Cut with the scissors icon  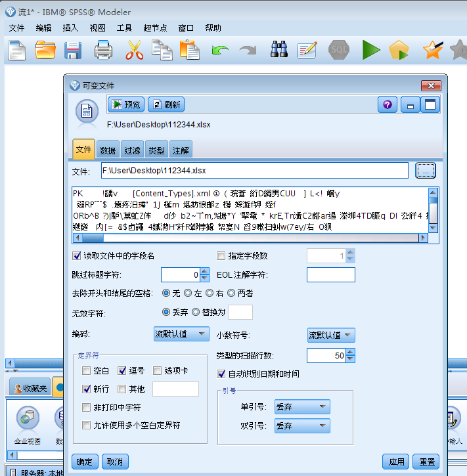(134, 50)
